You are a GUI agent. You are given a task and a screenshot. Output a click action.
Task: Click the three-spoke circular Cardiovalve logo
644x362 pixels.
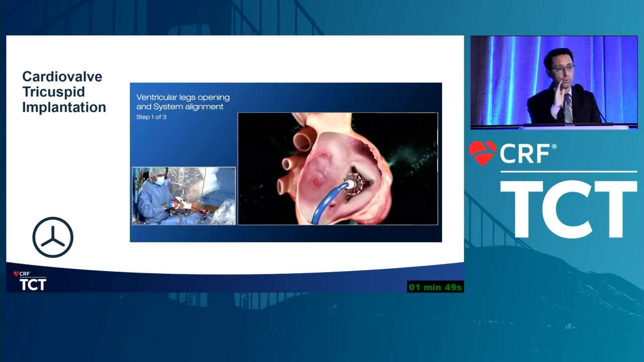click(x=53, y=237)
